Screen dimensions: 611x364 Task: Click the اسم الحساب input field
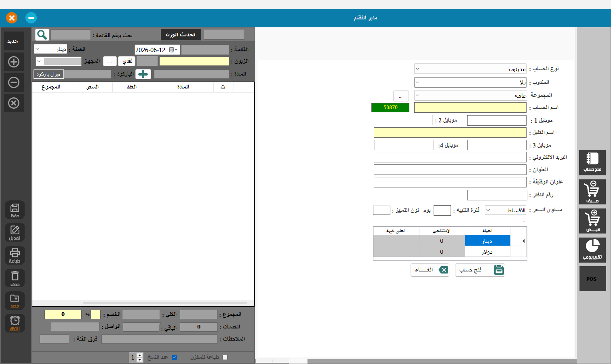tap(470, 107)
